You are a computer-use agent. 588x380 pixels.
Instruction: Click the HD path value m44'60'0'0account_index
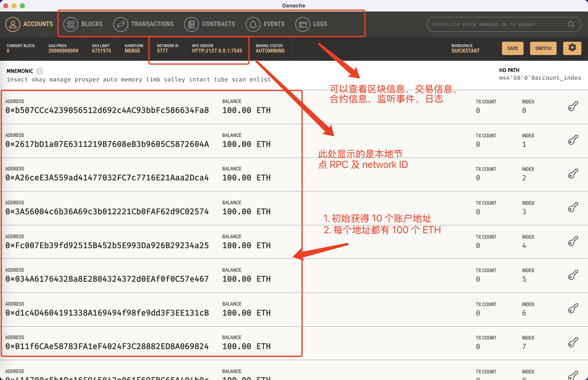pyautogui.click(x=540, y=78)
